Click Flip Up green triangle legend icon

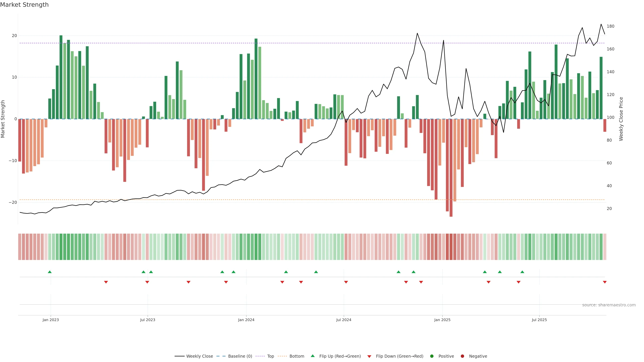pyautogui.click(x=312, y=356)
